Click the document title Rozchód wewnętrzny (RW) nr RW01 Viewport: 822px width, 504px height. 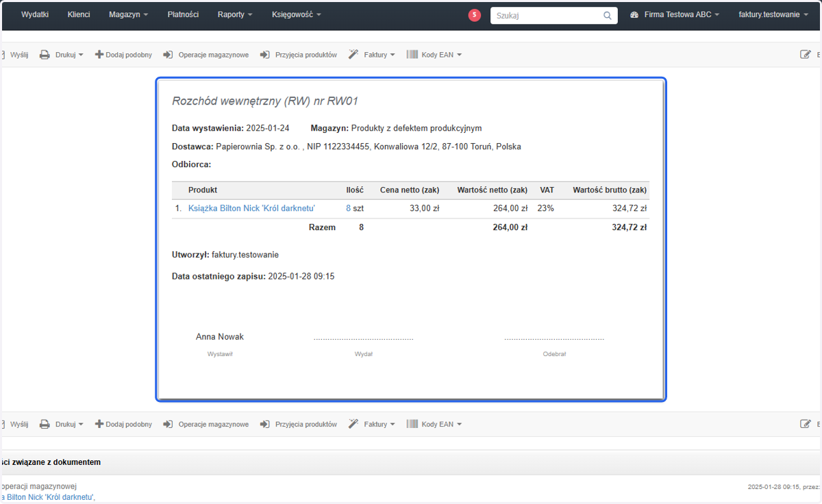[265, 101]
